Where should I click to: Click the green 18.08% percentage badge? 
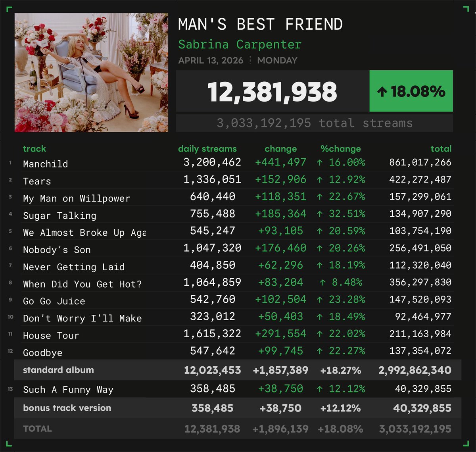click(411, 91)
